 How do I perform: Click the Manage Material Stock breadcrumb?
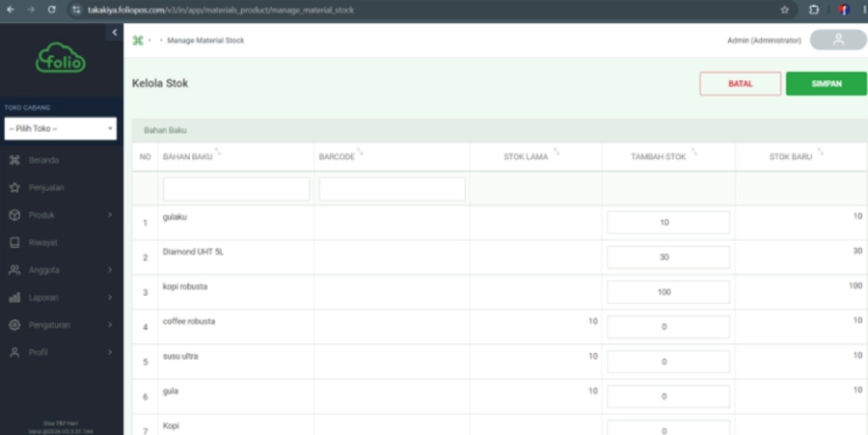coord(205,41)
